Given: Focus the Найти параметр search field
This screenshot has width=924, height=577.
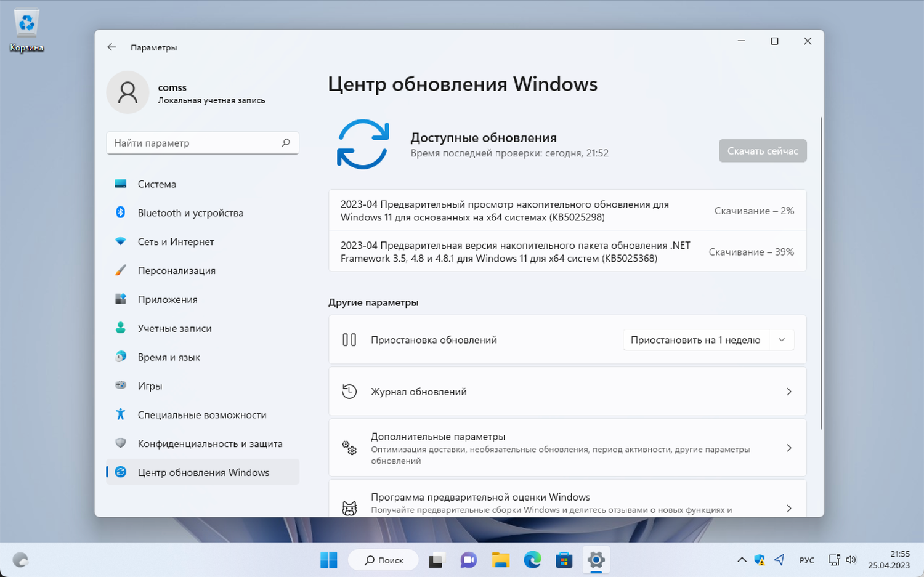Looking at the screenshot, I should tap(203, 143).
